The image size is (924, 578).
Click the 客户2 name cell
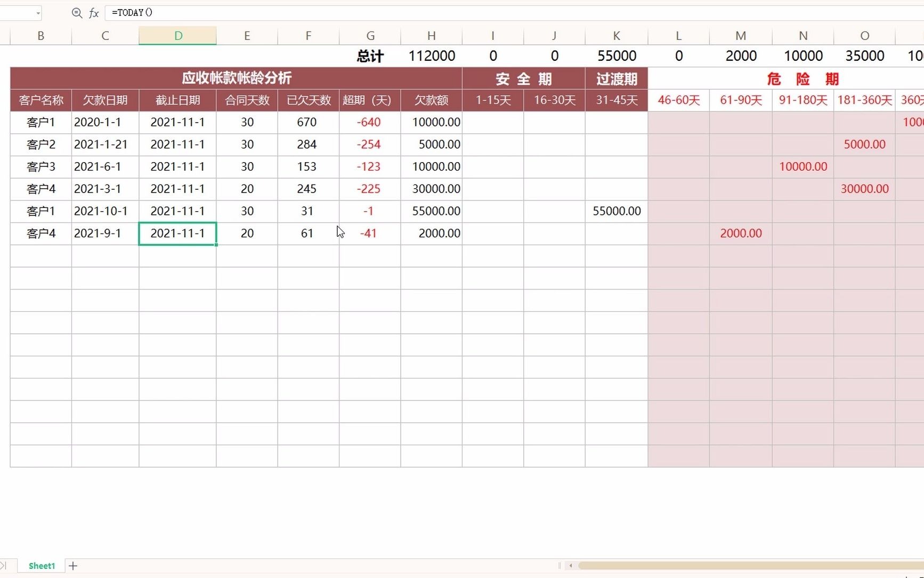40,144
